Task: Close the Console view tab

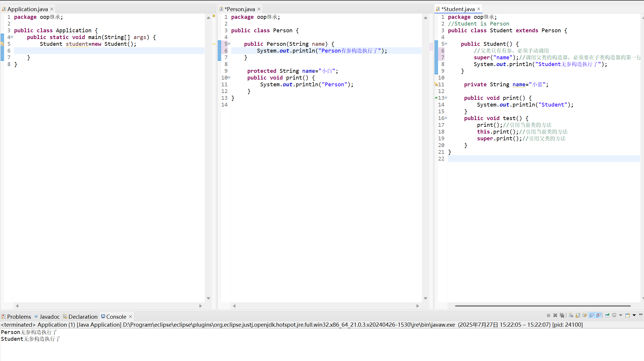Action: (x=131, y=316)
